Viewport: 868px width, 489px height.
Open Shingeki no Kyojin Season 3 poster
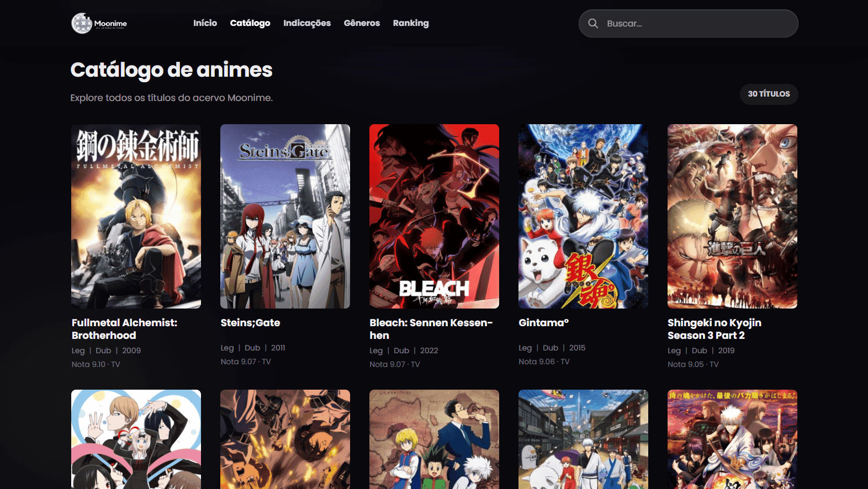tap(732, 216)
